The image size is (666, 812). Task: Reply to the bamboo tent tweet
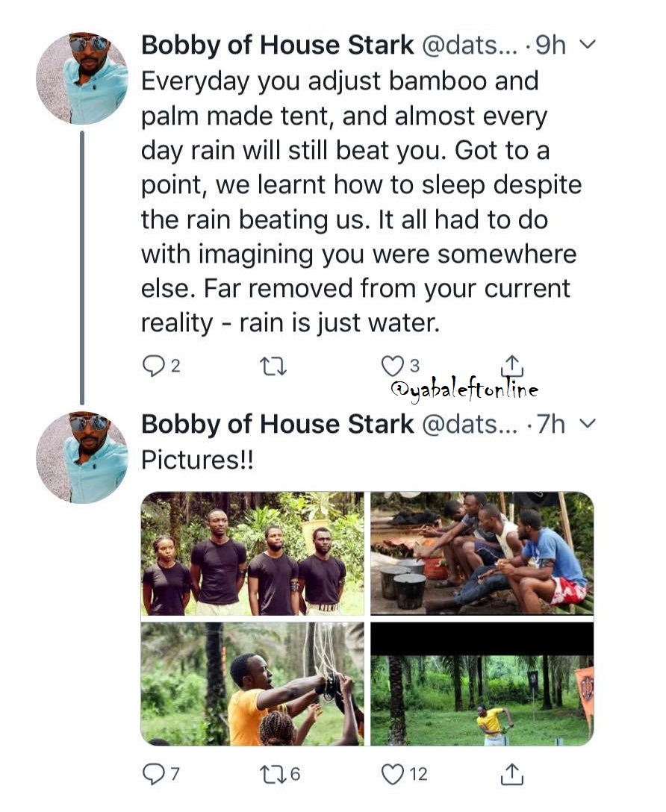pos(153,366)
